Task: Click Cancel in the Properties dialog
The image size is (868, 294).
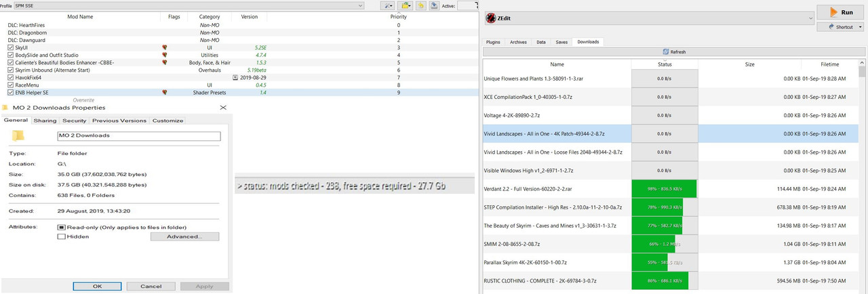Action: 151,286
